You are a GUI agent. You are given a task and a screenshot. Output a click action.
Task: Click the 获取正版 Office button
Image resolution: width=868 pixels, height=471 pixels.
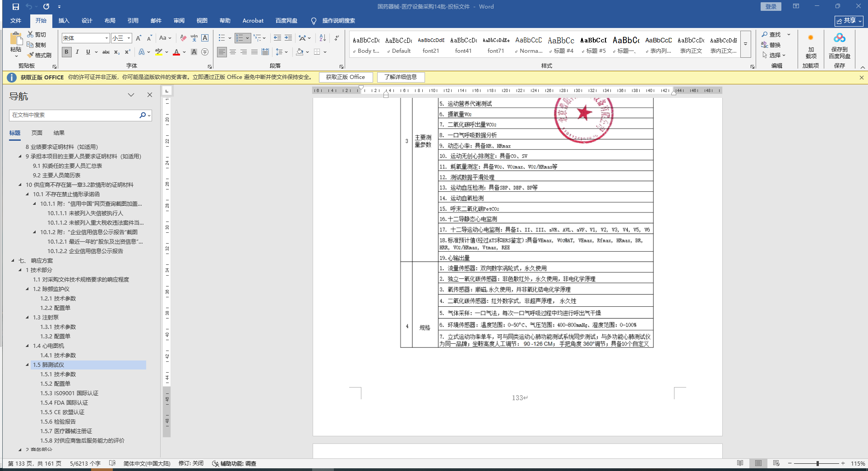(346, 77)
